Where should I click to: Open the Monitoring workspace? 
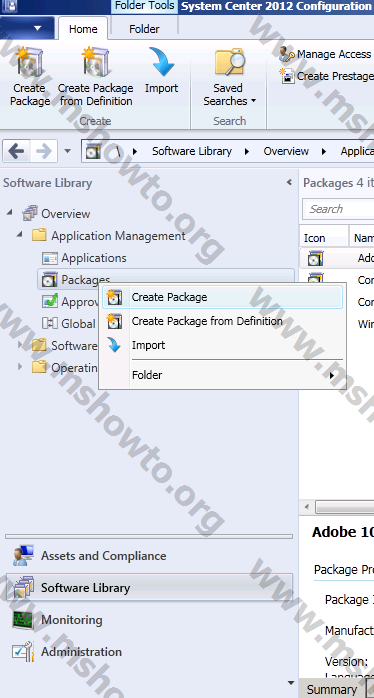tap(149, 620)
